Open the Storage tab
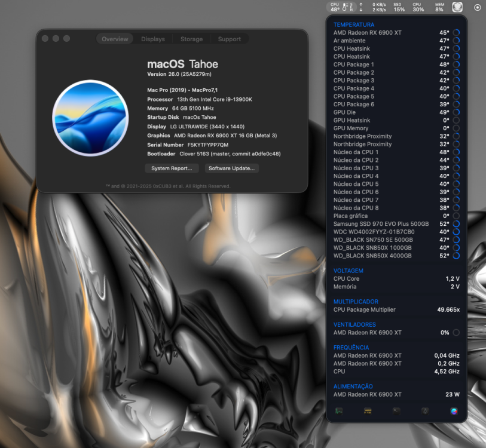486x448 pixels. click(191, 39)
